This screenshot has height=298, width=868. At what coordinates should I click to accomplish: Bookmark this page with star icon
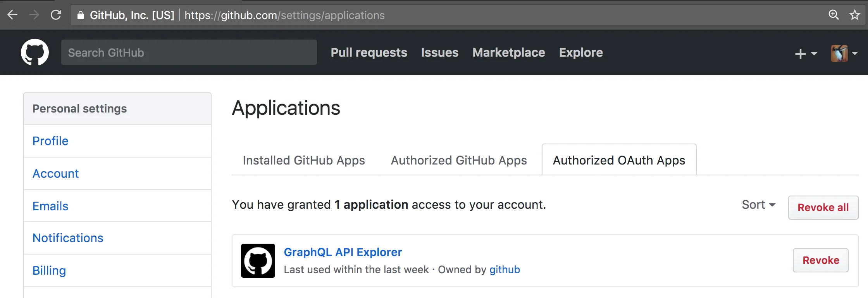click(854, 15)
